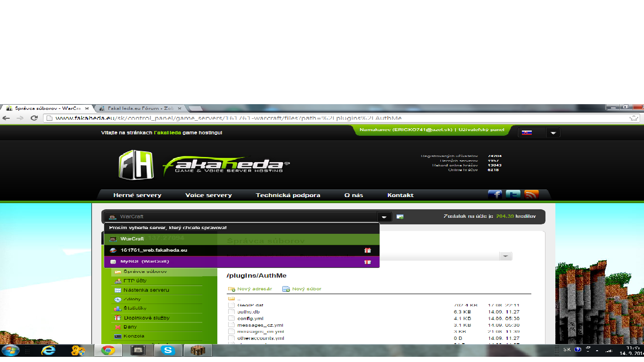644x362 pixels.
Task: Click the gift icon on the MySQL (WarCraft) row
Action: [367, 262]
